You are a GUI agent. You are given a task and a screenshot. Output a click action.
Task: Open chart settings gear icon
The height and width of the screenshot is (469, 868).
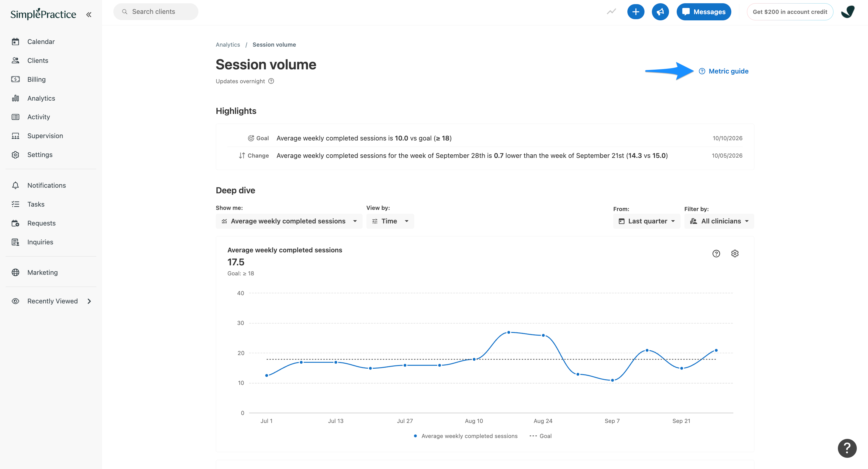(x=735, y=253)
